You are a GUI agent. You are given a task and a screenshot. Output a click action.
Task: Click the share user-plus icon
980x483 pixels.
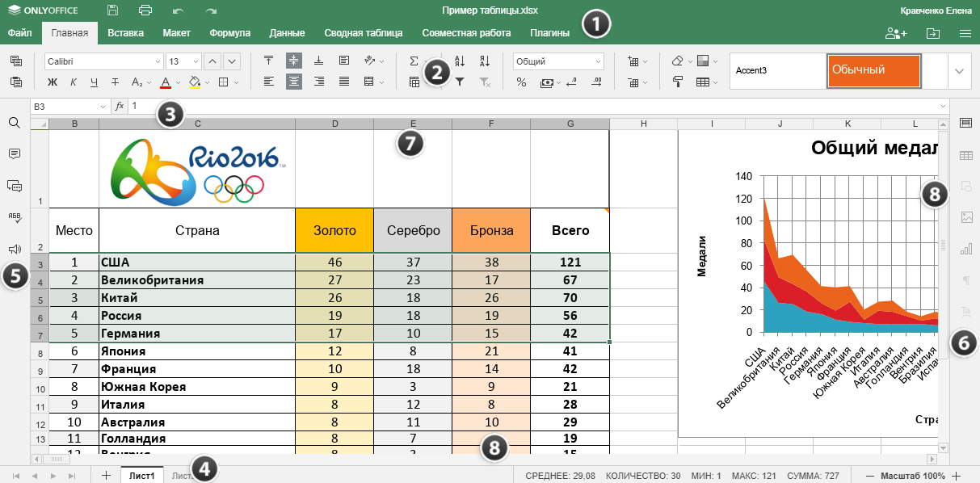click(896, 33)
